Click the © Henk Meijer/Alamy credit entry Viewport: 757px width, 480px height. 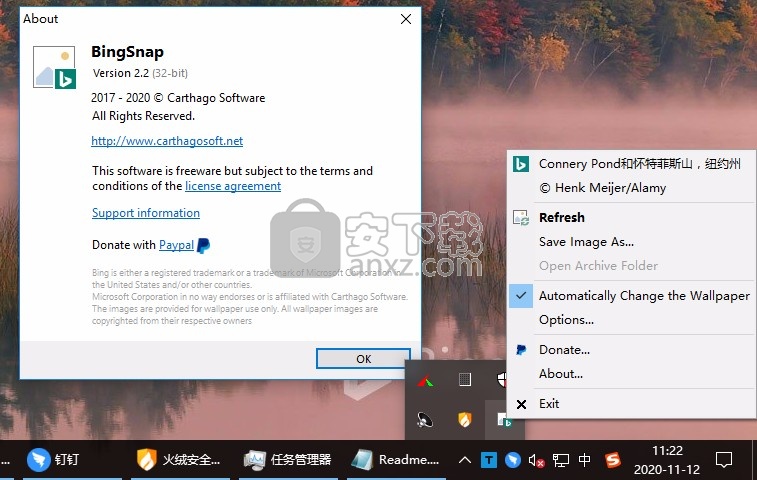pos(603,188)
